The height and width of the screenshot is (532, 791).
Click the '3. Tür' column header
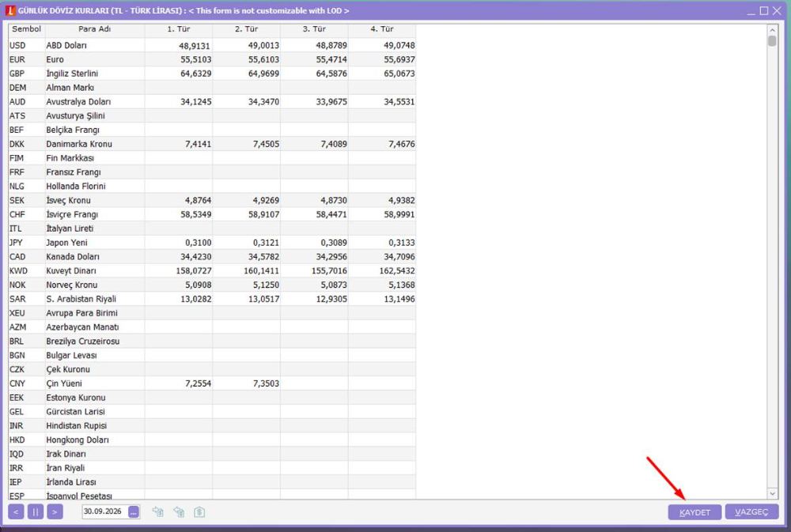pos(314,29)
